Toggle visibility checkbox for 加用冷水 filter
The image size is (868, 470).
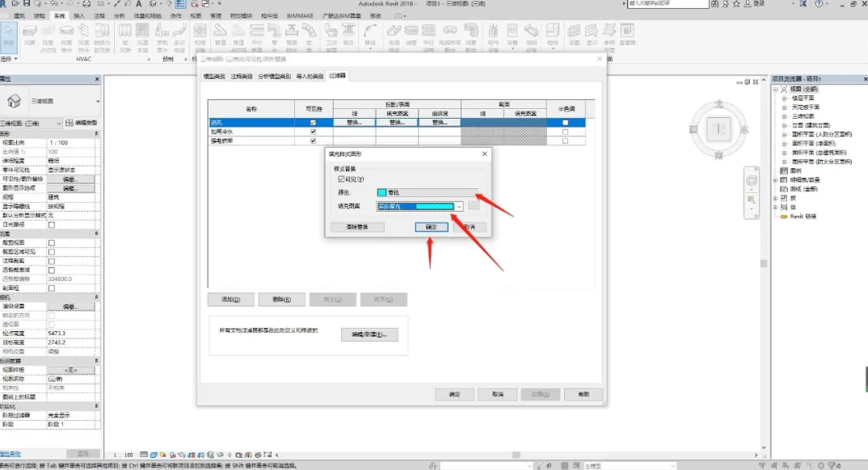[x=313, y=132]
